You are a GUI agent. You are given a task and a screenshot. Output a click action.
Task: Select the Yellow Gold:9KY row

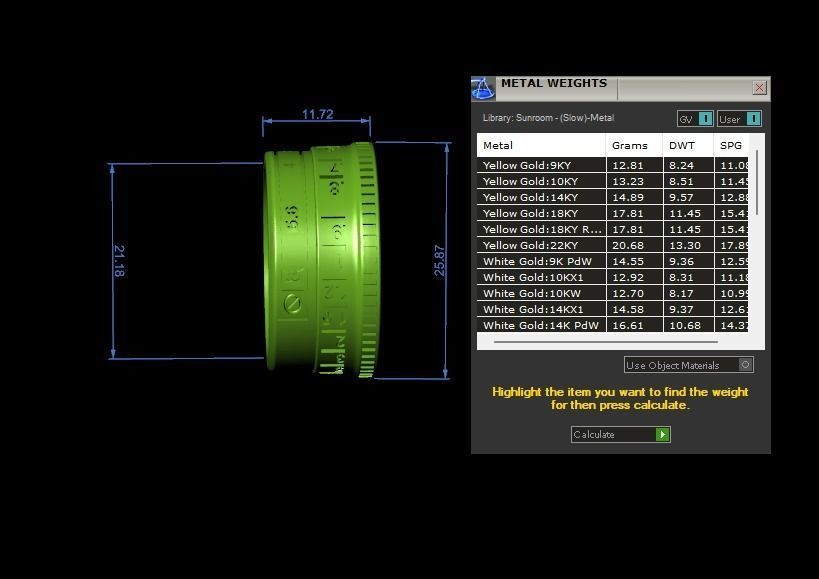click(x=612, y=166)
